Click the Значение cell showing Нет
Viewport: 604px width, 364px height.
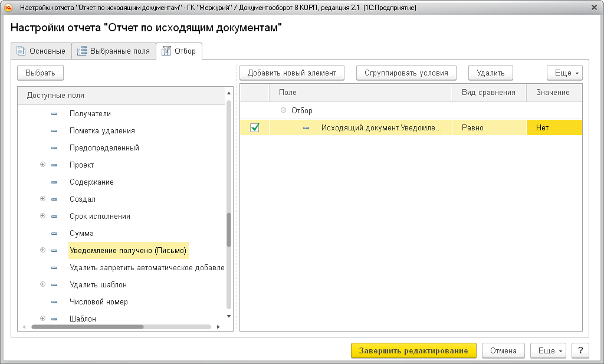tap(554, 127)
